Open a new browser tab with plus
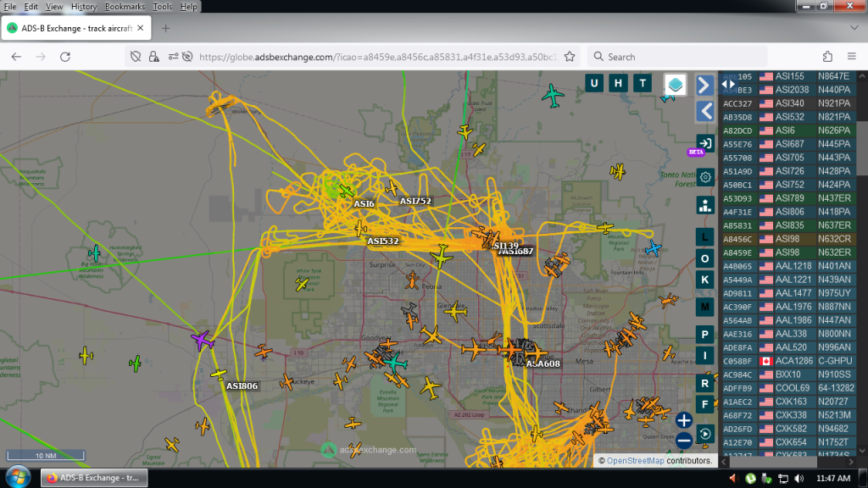The width and height of the screenshot is (868, 488). point(165,28)
